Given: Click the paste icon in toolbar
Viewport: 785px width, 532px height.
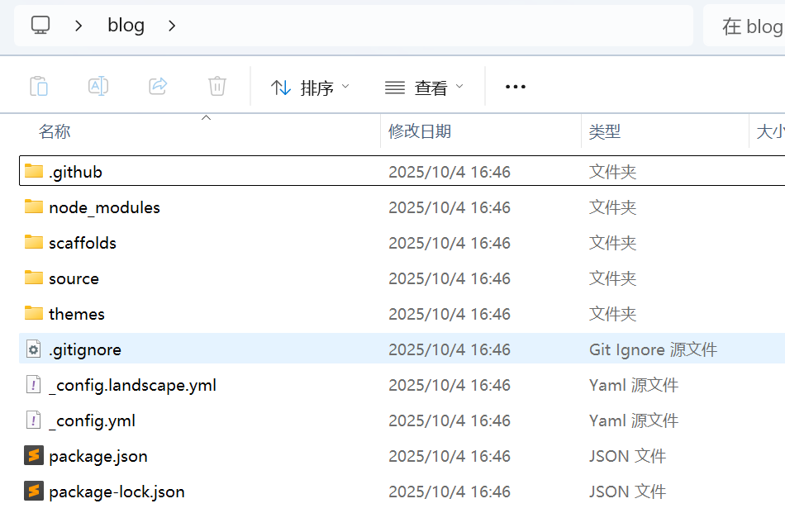Looking at the screenshot, I should pyautogui.click(x=39, y=87).
